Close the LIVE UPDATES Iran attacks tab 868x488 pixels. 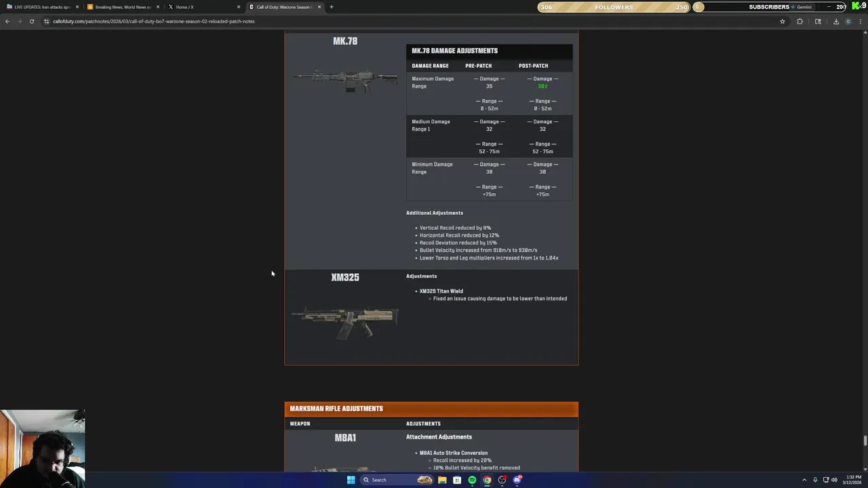pos(77,7)
